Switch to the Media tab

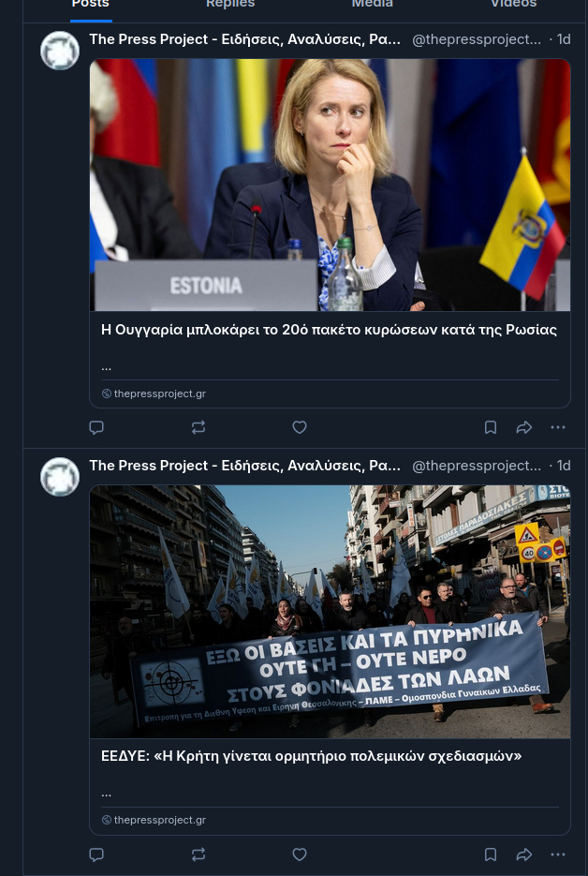(372, 5)
